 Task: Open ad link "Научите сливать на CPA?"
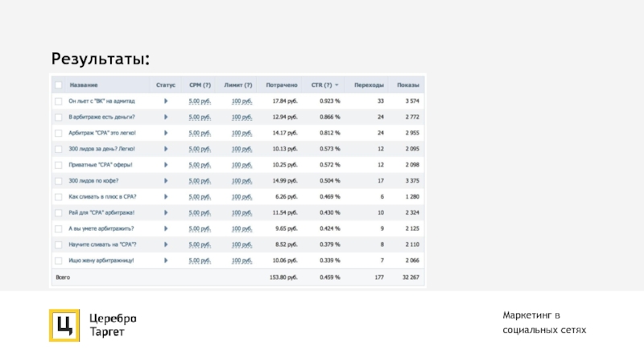102,245
